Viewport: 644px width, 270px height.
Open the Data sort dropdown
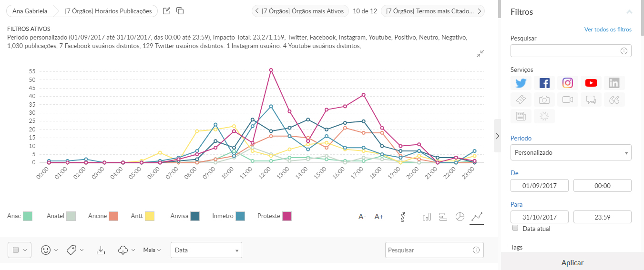tap(206, 250)
